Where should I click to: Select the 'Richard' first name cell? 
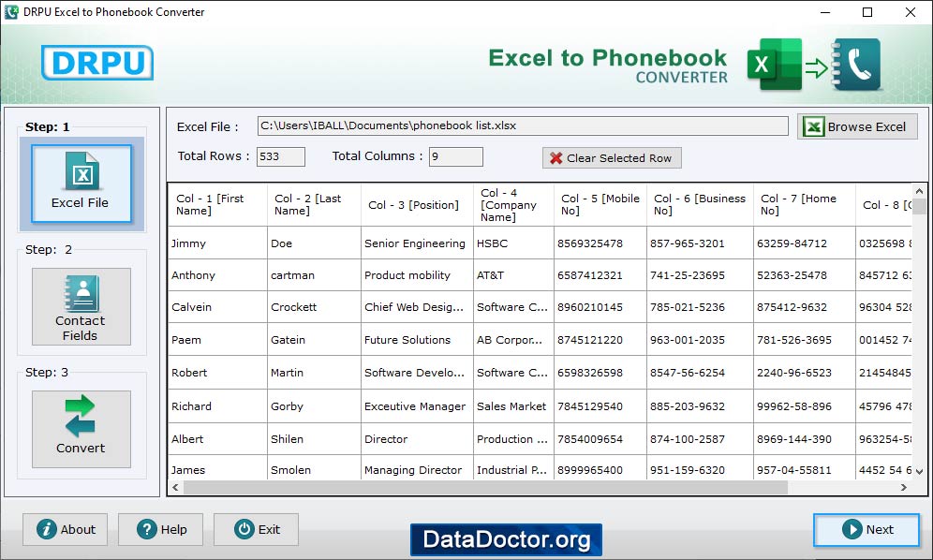217,406
